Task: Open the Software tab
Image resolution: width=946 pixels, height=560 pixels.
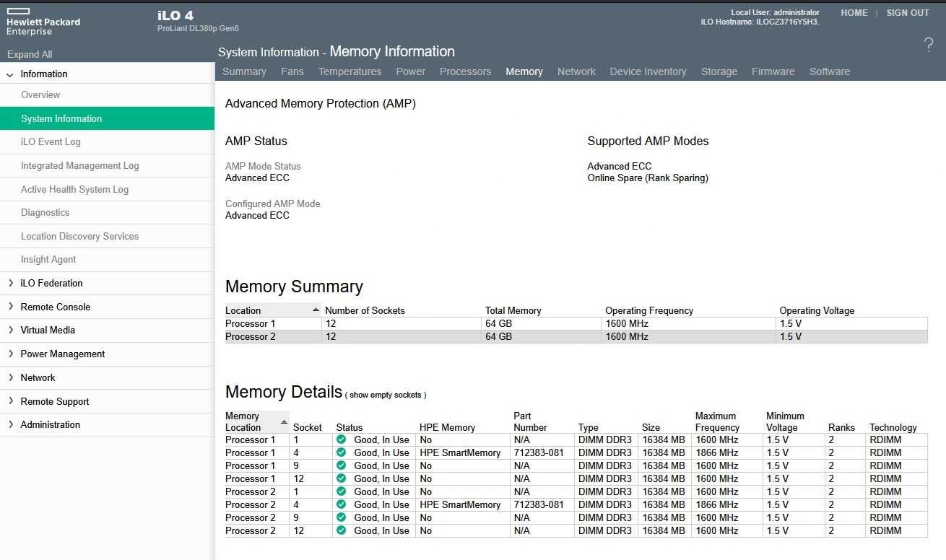Action: 830,71
